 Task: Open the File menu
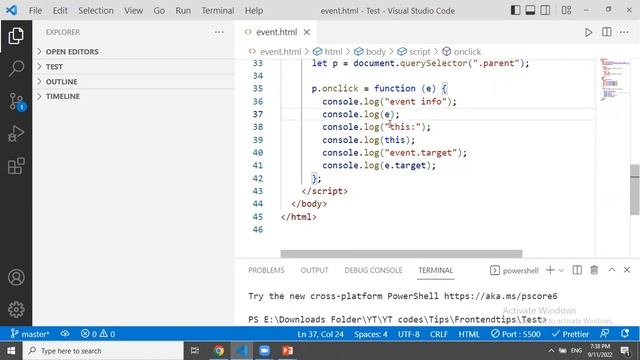tap(35, 11)
